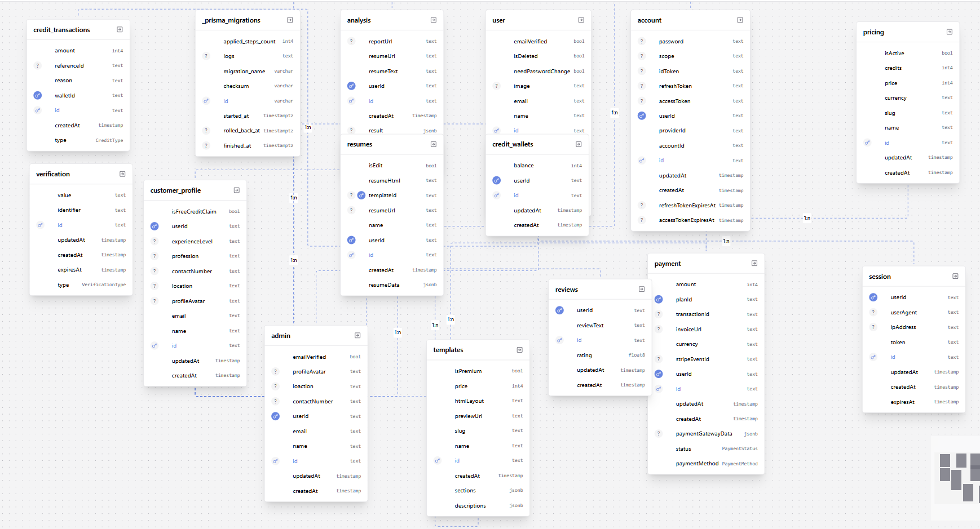Select the customer_profile table title

coord(175,190)
